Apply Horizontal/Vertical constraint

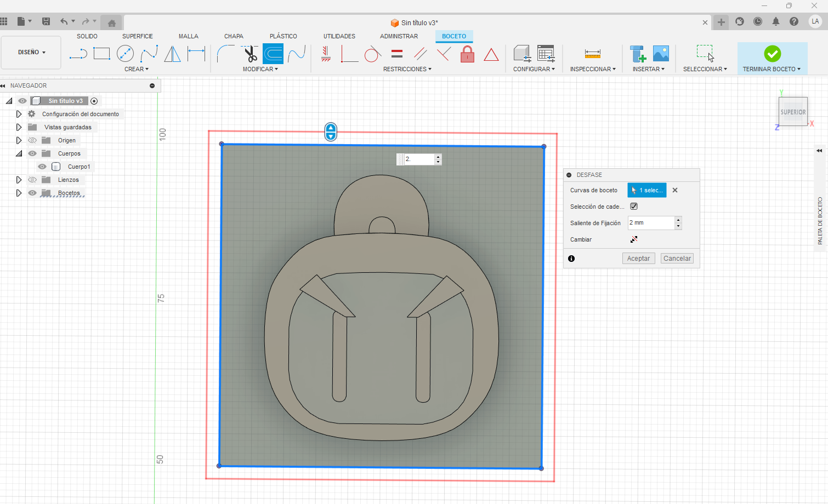pos(326,54)
